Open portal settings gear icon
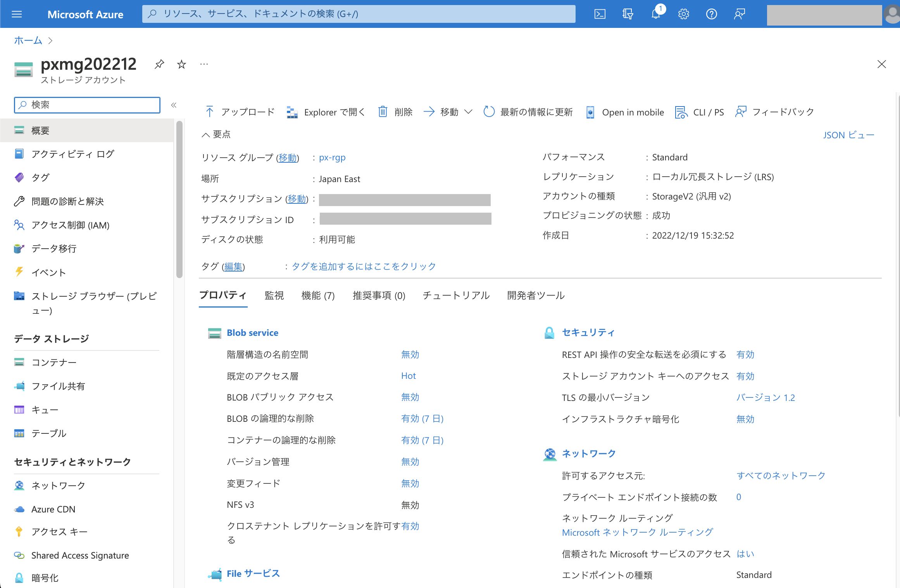Screen dimensions: 900x588 pyautogui.click(x=683, y=14)
